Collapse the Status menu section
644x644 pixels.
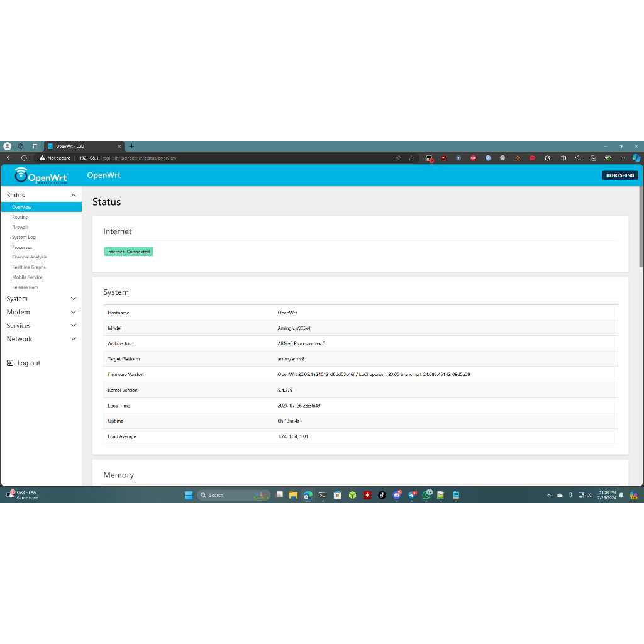pyautogui.click(x=41, y=196)
